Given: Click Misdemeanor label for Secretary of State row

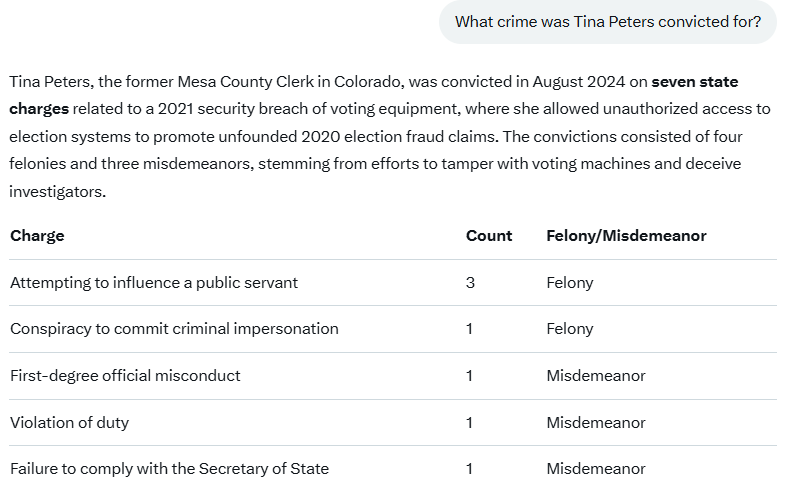Looking at the screenshot, I should (x=595, y=469).
